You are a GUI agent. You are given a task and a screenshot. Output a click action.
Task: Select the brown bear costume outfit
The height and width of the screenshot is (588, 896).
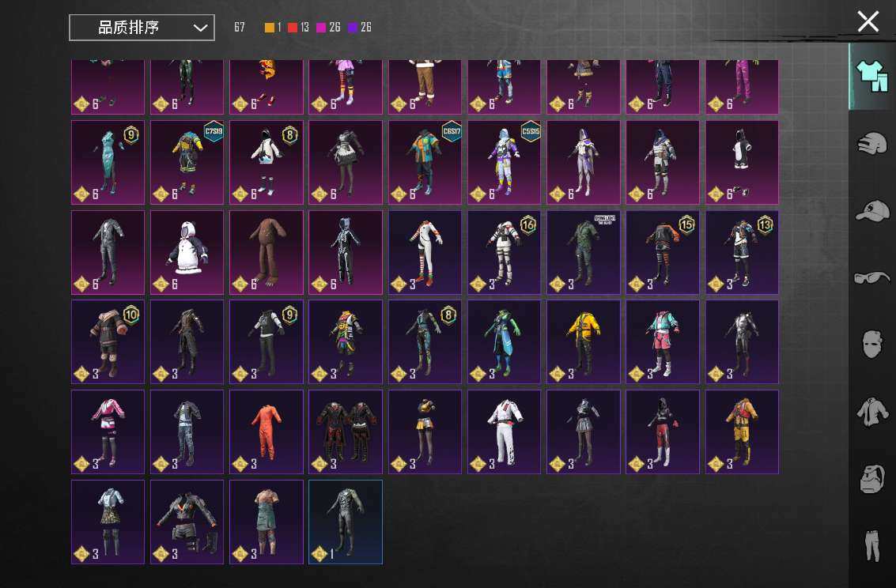[267, 252]
